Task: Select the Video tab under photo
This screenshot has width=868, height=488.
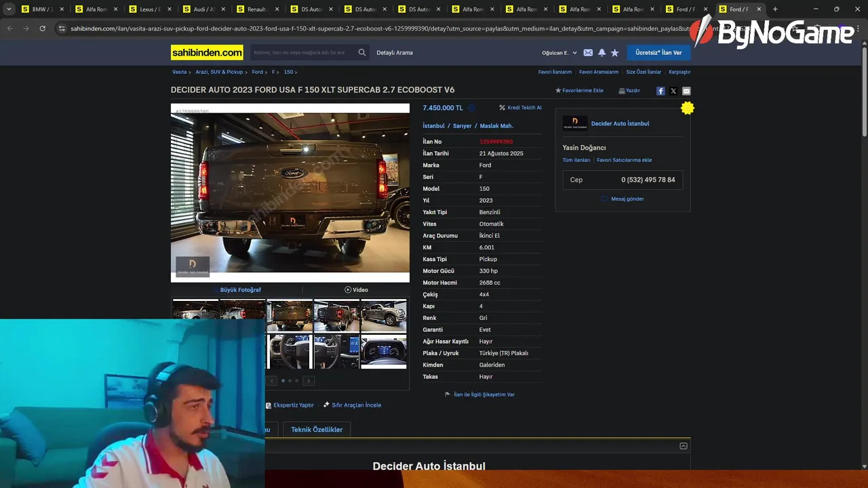Action: pyautogui.click(x=356, y=290)
